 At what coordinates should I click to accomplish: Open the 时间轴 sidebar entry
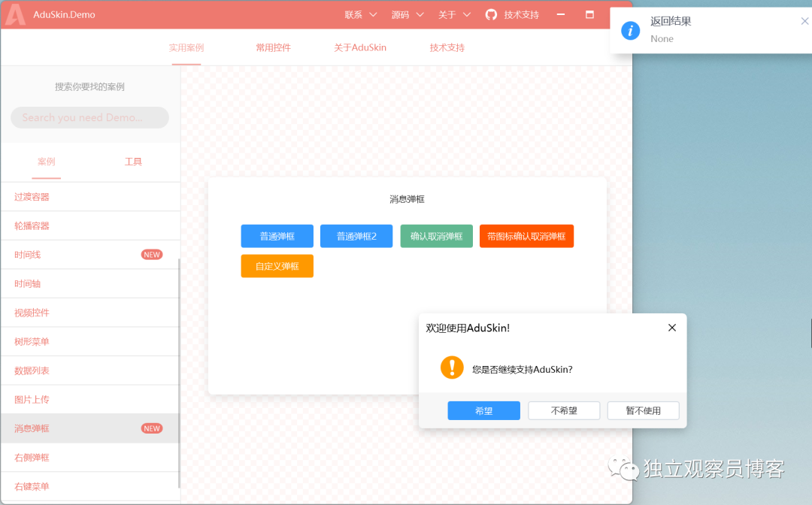(x=90, y=283)
